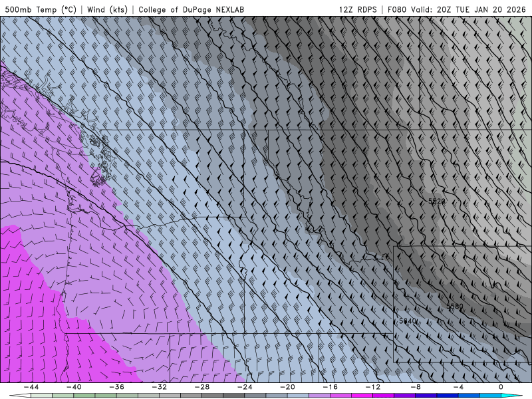Click the -20 value on the color scale
The width and height of the screenshot is (532, 399).
coord(287,387)
